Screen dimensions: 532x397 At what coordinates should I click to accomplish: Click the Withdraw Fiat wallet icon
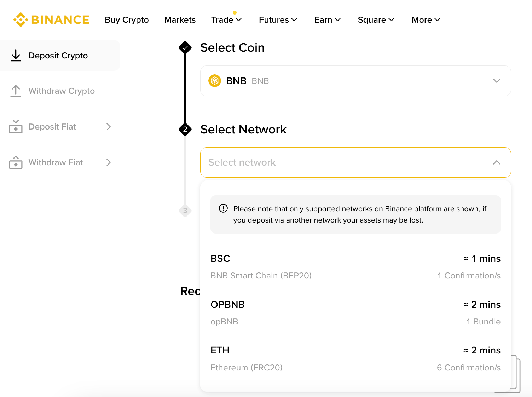[x=16, y=162]
